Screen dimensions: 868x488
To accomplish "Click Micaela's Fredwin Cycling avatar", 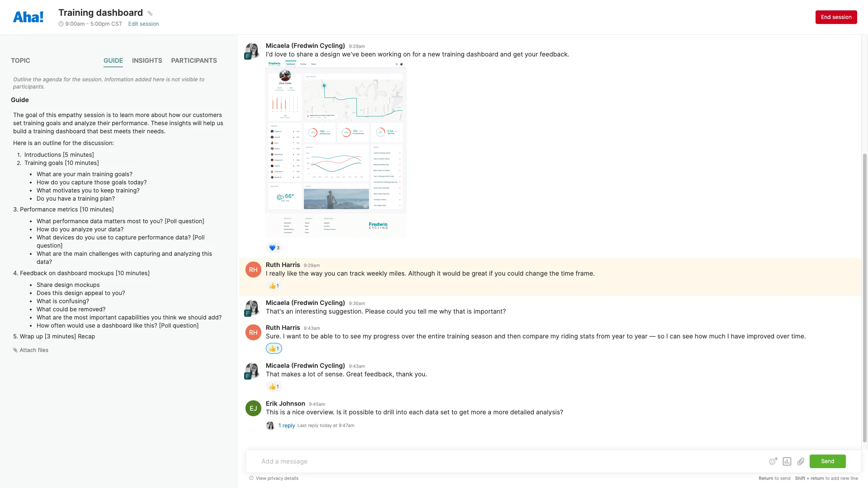I will pos(252,51).
